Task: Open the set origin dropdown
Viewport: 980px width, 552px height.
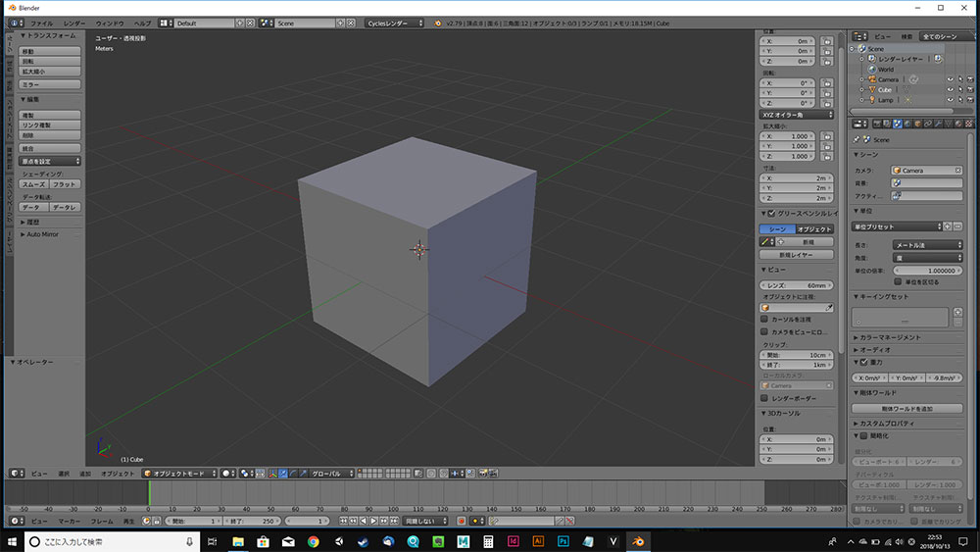Action: 50,161
